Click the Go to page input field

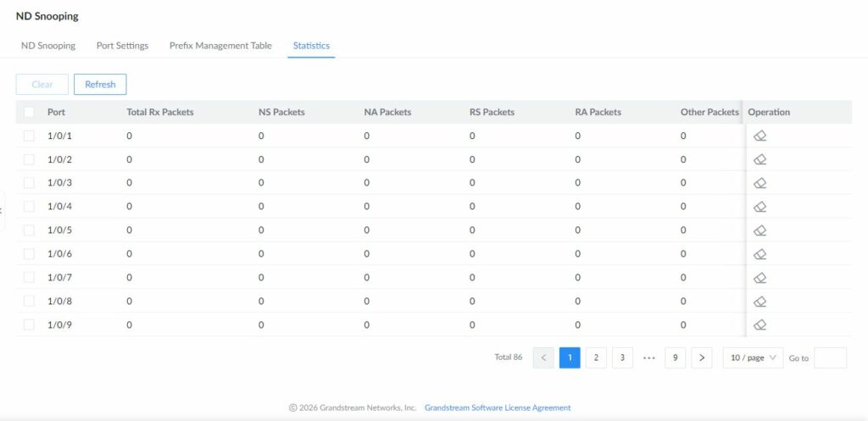click(831, 357)
